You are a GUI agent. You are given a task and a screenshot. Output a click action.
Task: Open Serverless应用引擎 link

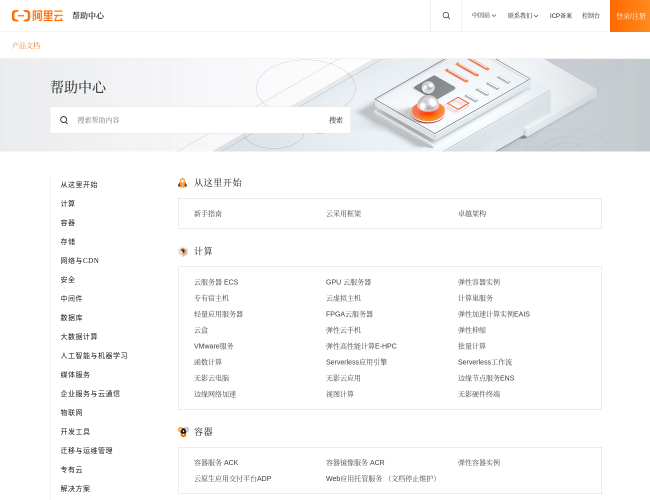[357, 362]
